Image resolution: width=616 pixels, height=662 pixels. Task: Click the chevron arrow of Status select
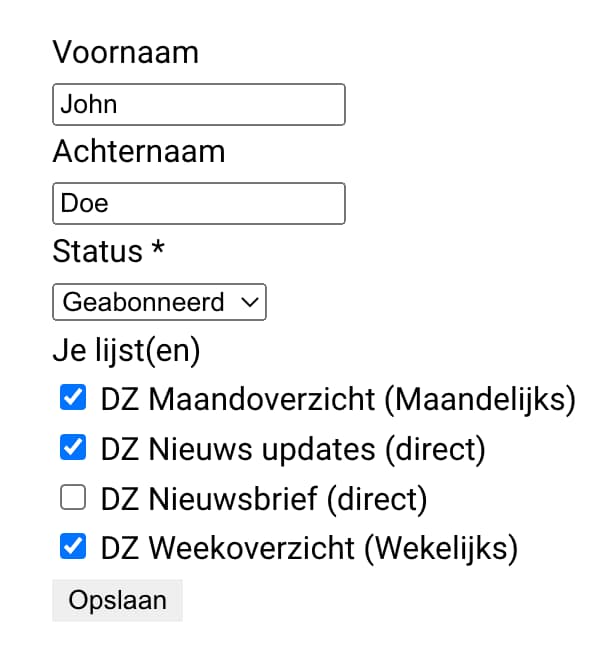(x=249, y=302)
